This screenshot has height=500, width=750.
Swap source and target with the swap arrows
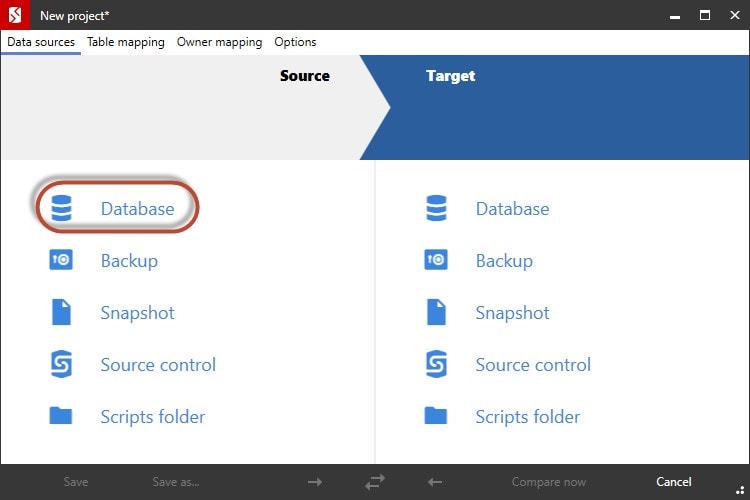[x=375, y=482]
